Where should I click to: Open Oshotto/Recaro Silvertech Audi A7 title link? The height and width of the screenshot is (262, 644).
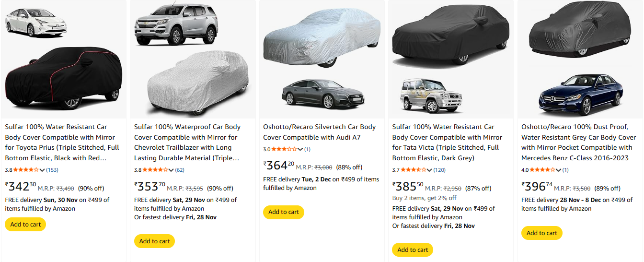[x=319, y=132]
